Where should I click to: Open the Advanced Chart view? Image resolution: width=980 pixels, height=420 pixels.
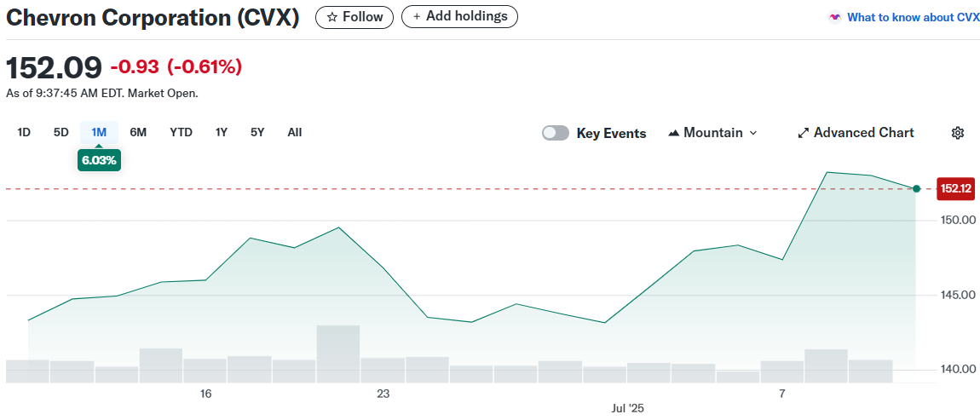[x=856, y=133]
